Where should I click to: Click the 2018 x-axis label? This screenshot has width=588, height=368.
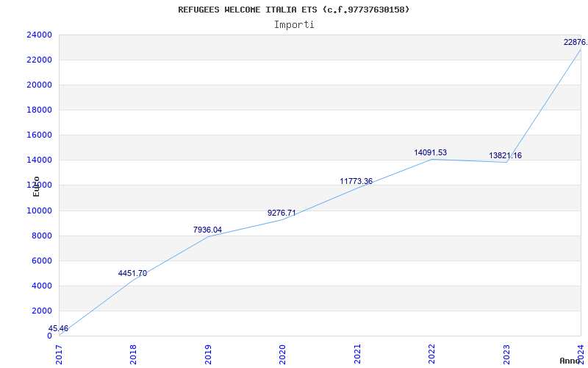(133, 355)
